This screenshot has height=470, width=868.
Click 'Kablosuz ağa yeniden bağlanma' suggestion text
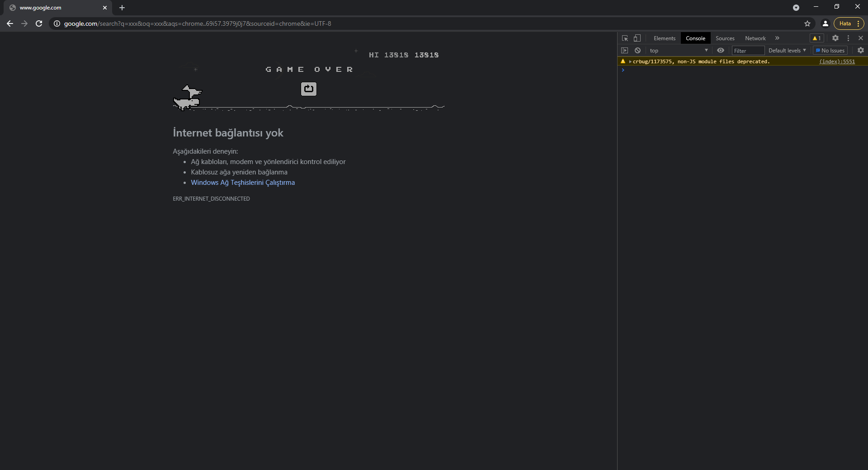[x=239, y=172]
